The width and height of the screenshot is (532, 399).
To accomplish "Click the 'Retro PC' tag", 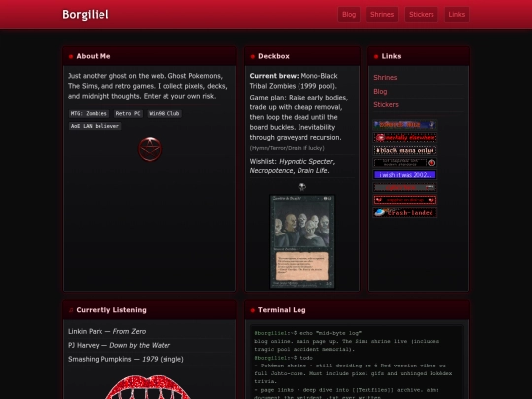I will pos(128,113).
